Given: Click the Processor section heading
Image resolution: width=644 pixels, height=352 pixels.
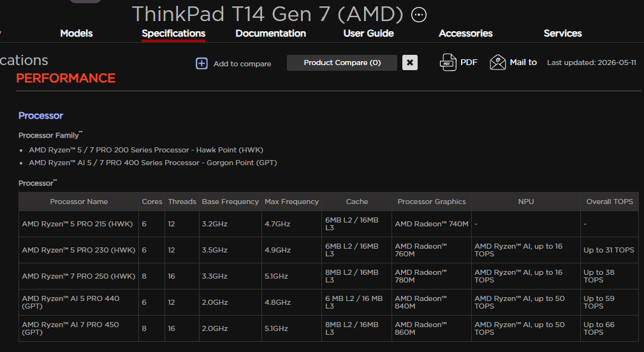Looking at the screenshot, I should pos(41,115).
